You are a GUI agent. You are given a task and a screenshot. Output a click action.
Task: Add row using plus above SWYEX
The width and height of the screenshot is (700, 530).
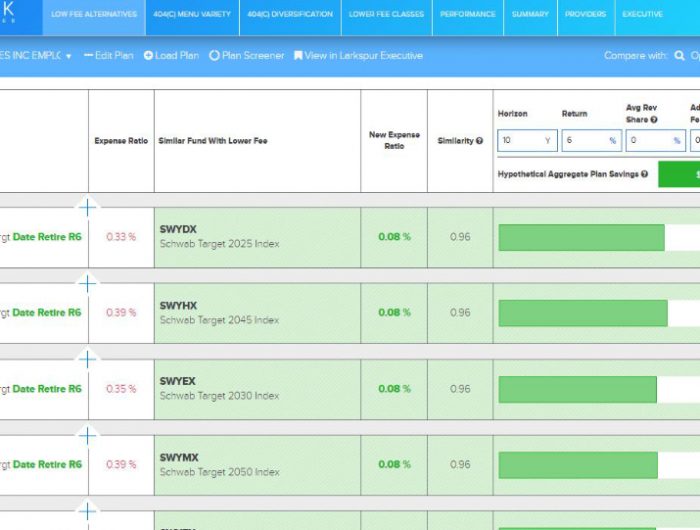88,359
